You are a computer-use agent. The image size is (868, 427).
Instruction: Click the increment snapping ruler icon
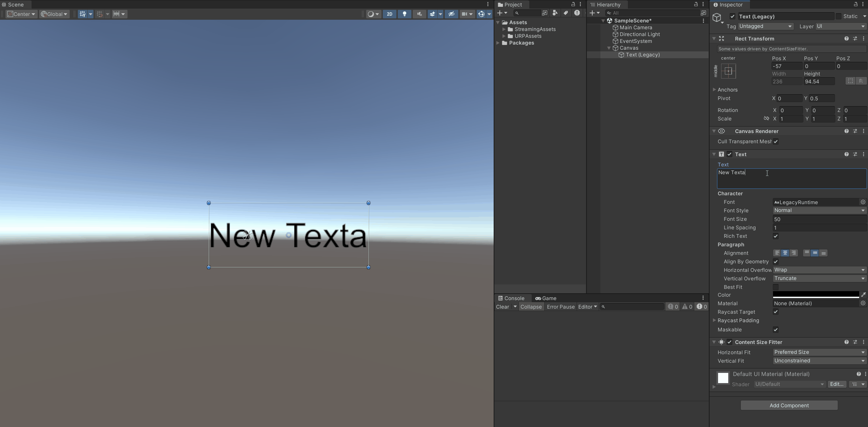point(116,14)
